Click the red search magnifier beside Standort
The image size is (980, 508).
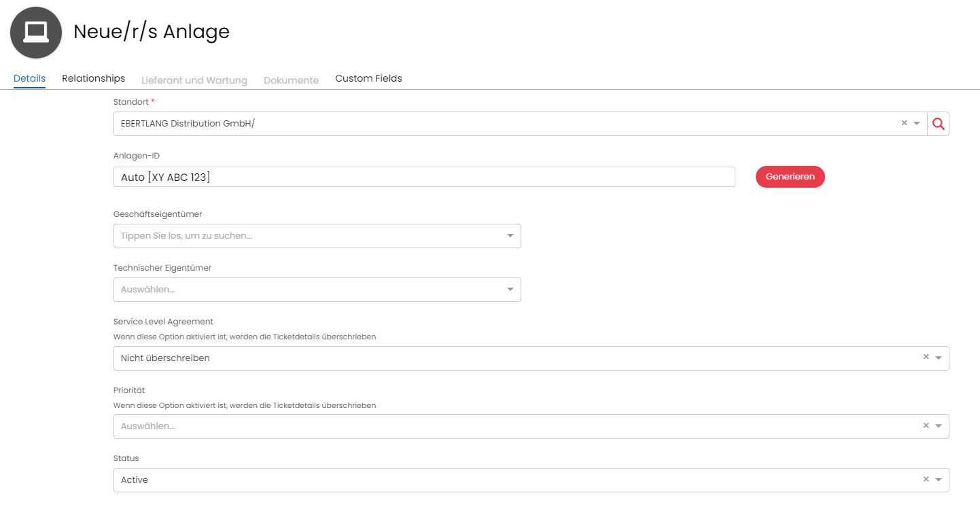coord(939,124)
